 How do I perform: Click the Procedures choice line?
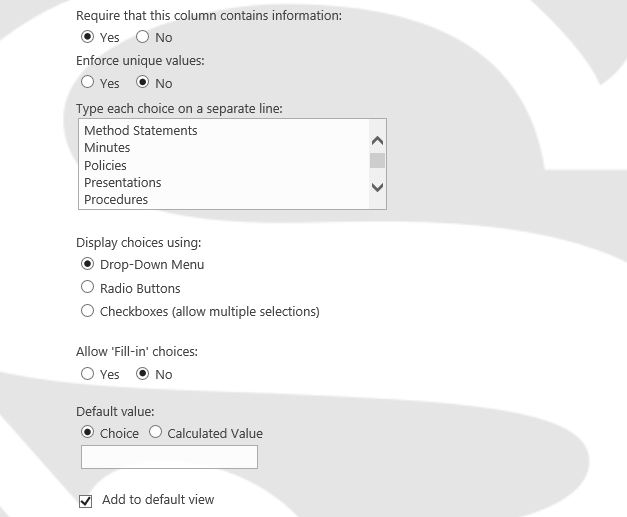116,200
